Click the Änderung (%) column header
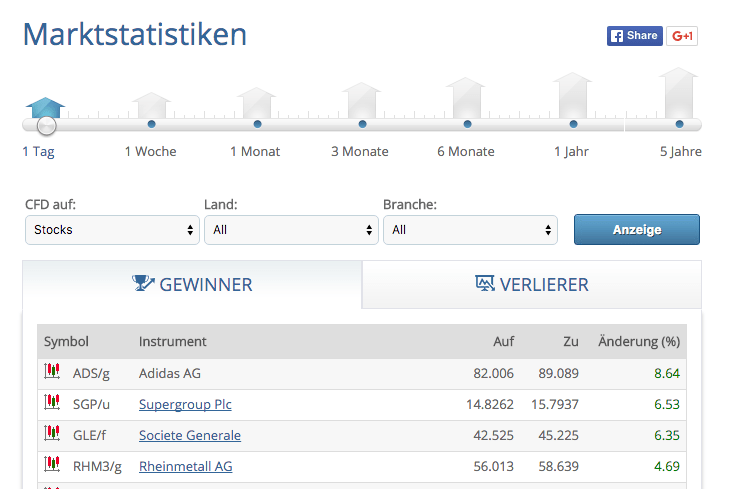 (x=639, y=341)
